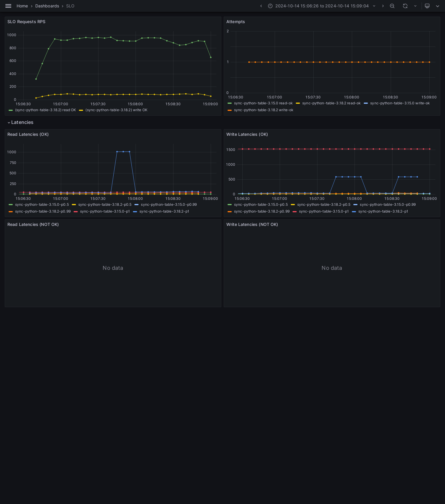Go to Home breadcrumb
The width and height of the screenshot is (445, 504).
pos(22,6)
